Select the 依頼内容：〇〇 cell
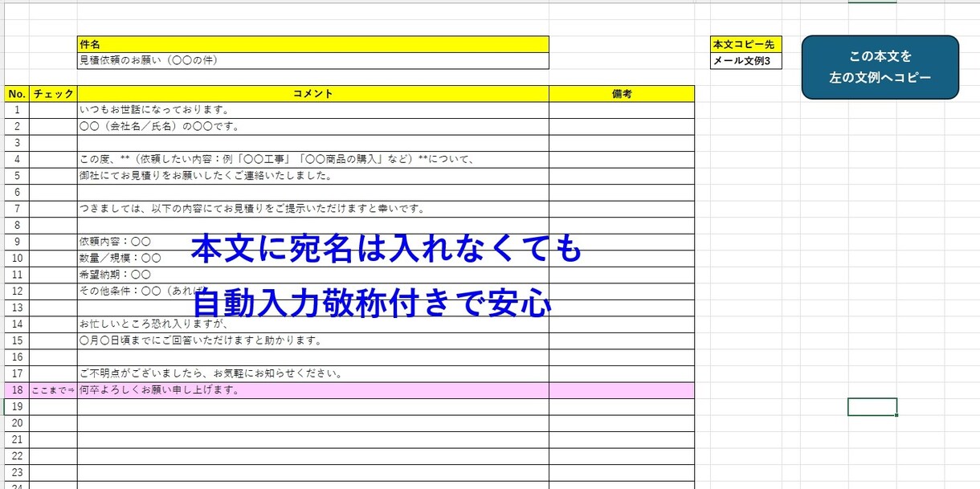Image resolution: width=980 pixels, height=489 pixels. [x=313, y=242]
